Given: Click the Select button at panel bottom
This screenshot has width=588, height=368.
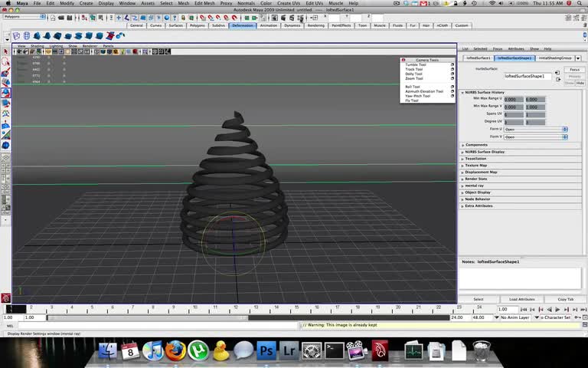Looking at the screenshot, I should [479, 299].
